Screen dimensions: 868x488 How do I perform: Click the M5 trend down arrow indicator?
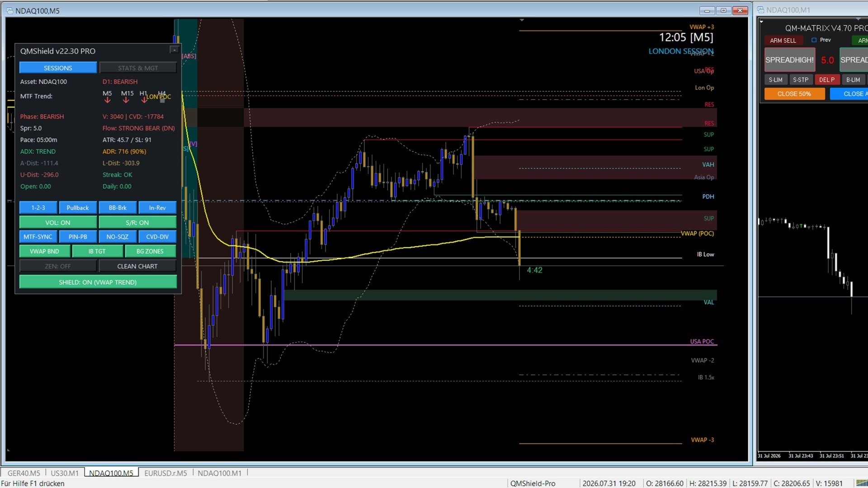(x=107, y=100)
